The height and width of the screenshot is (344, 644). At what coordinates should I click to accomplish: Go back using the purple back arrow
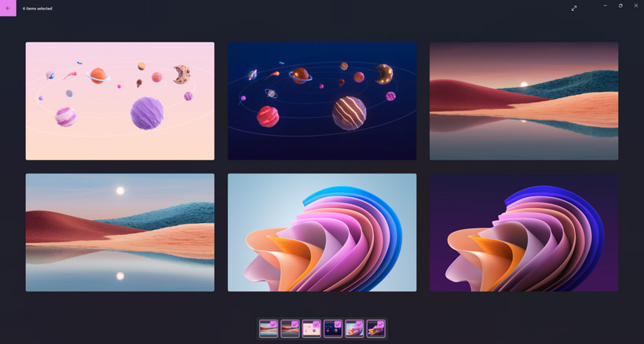tap(8, 8)
